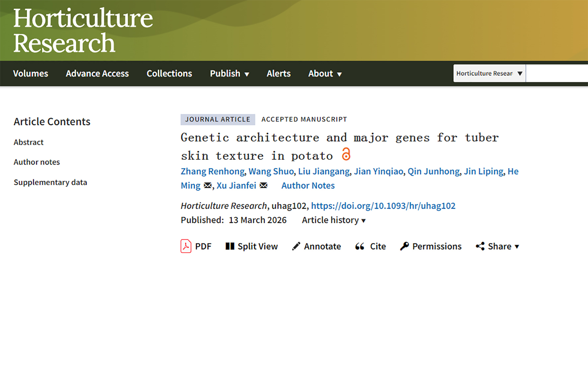Screen dimensions: 588x372
Task: Click the Annotate pencil icon
Action: [296, 246]
